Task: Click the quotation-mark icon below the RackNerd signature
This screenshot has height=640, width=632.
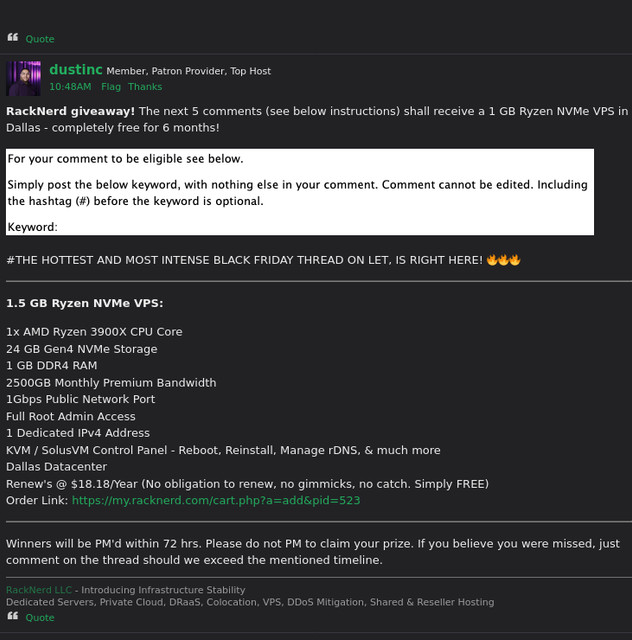Action: click(x=13, y=616)
